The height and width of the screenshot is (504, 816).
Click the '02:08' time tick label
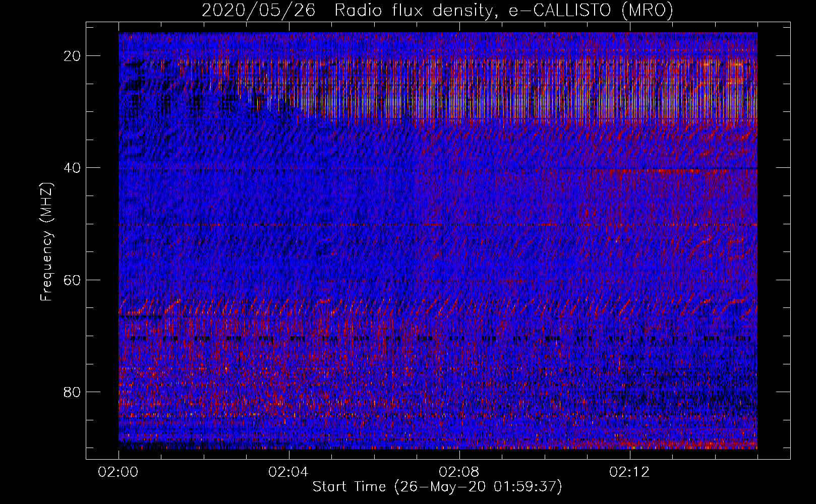coord(459,472)
